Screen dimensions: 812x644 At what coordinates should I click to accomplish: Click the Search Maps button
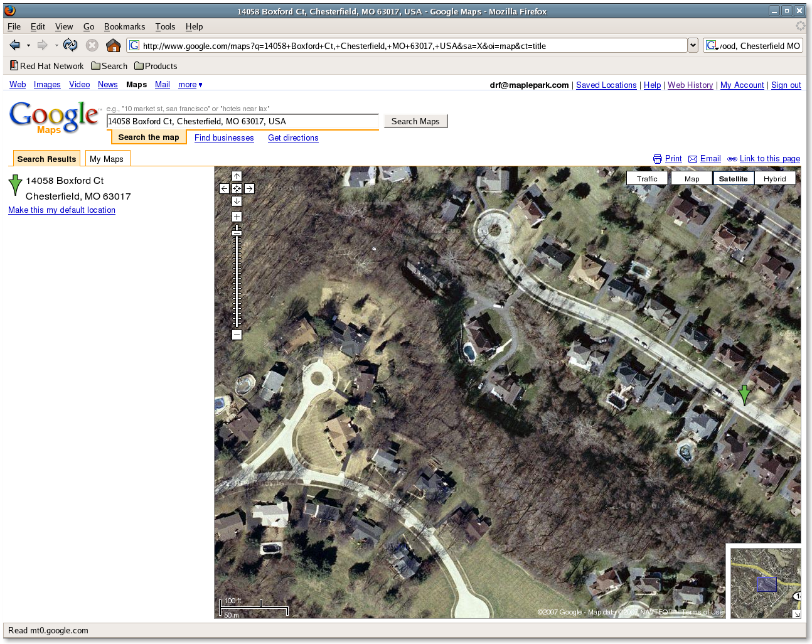click(415, 121)
